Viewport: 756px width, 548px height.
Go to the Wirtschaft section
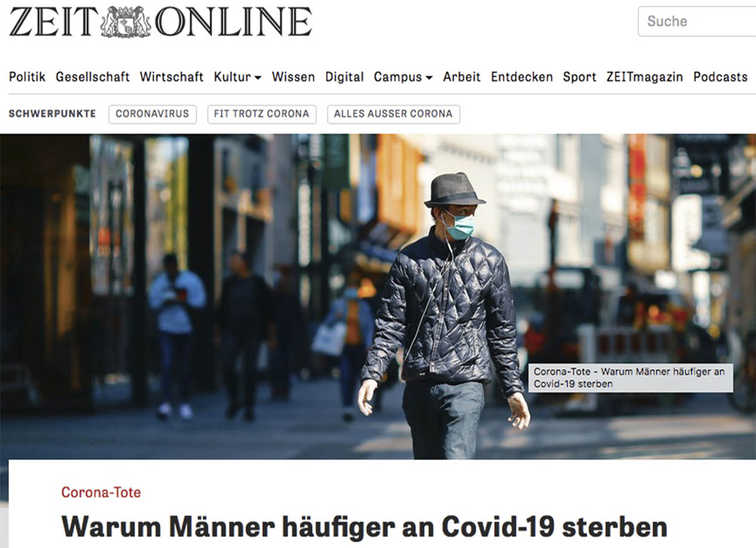click(x=172, y=77)
